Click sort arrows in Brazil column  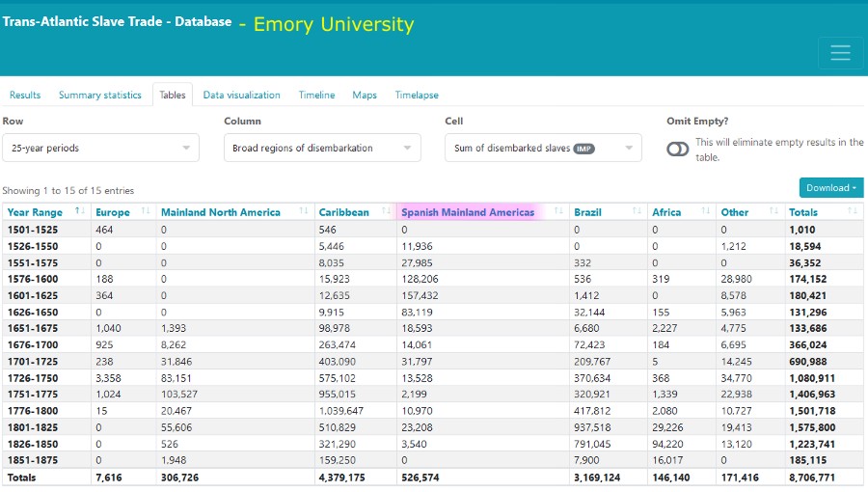click(637, 212)
